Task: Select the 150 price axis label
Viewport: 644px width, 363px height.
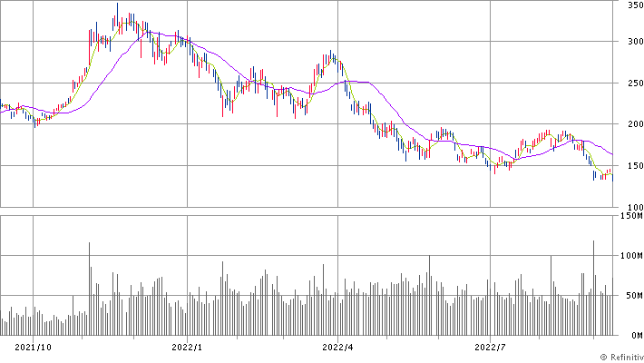Action: pyautogui.click(x=632, y=166)
